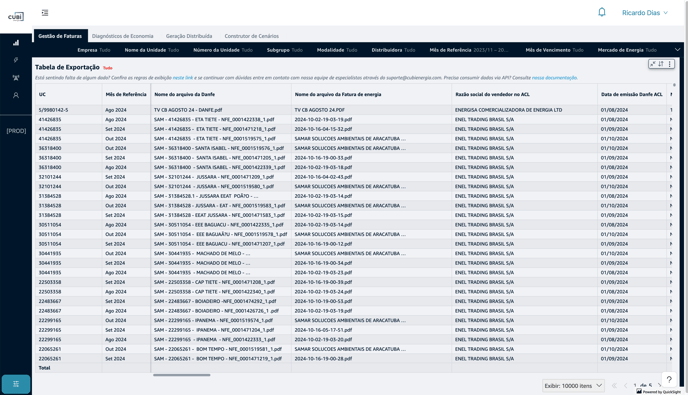Viewport: 688px width, 395px height.
Task: Click the teal settings button at the sidebar bottom
Action: (x=16, y=384)
